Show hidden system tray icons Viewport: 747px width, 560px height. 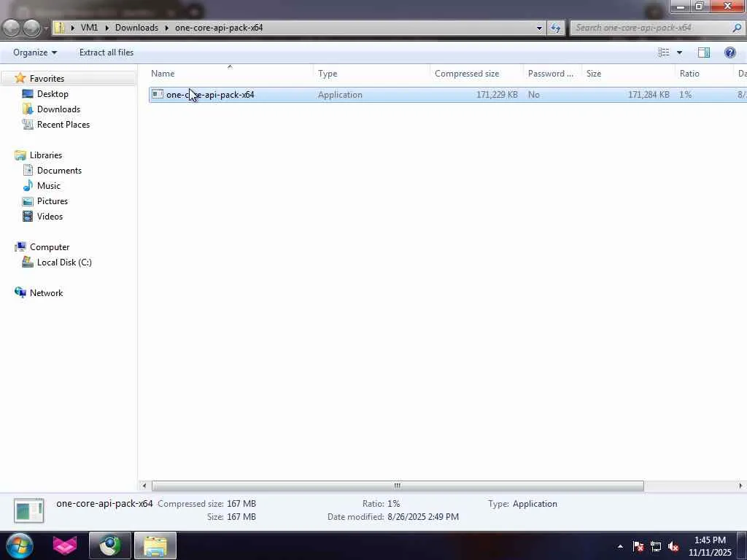pyautogui.click(x=620, y=547)
